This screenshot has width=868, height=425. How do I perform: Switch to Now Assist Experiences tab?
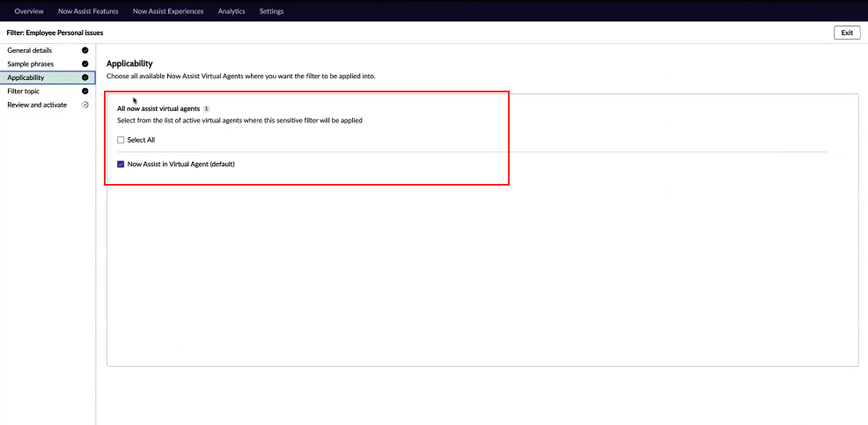(168, 11)
